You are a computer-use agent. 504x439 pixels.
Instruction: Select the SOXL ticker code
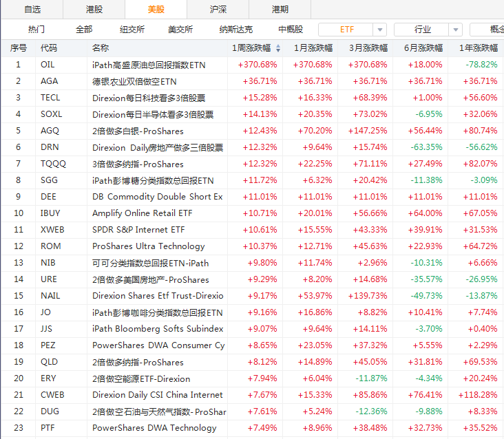click(52, 114)
